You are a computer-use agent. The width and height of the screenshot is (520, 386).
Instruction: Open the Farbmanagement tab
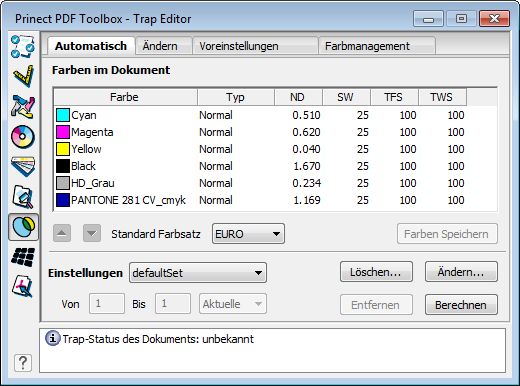(x=377, y=46)
